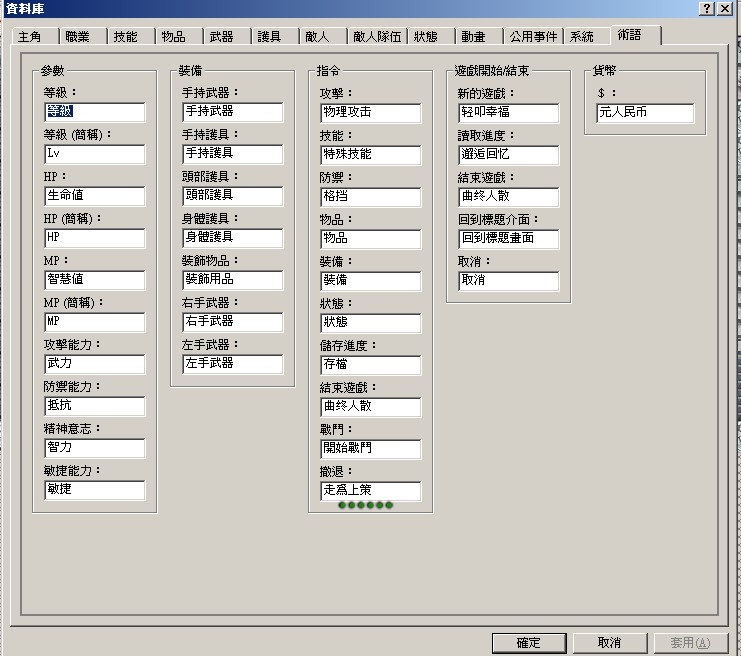This screenshot has height=656, width=741.
Task: Edit the 回到標題介面 input field
Action: click(x=508, y=239)
